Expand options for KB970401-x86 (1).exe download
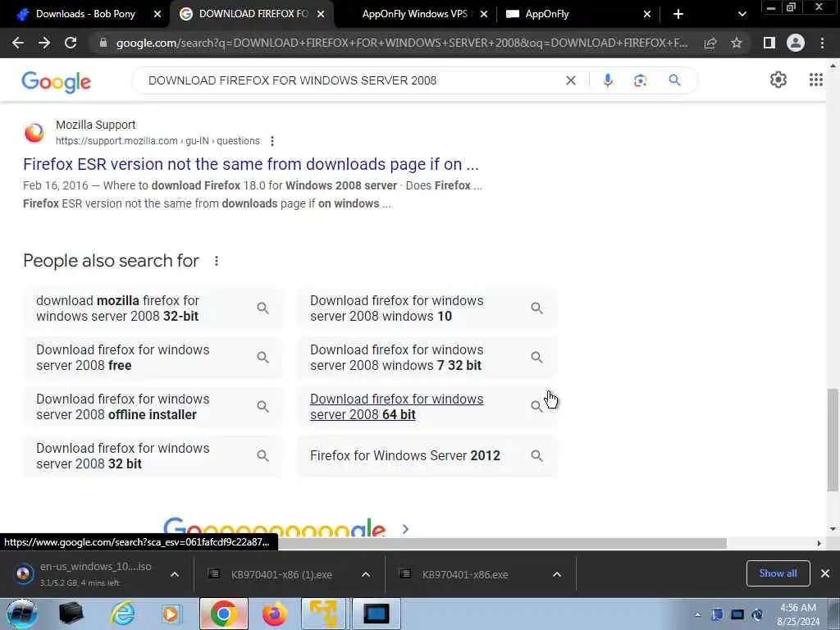 366,574
